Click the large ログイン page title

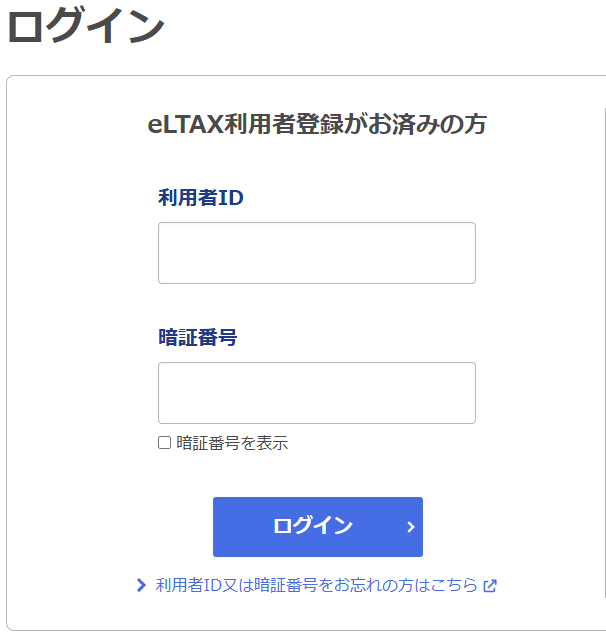(86, 25)
